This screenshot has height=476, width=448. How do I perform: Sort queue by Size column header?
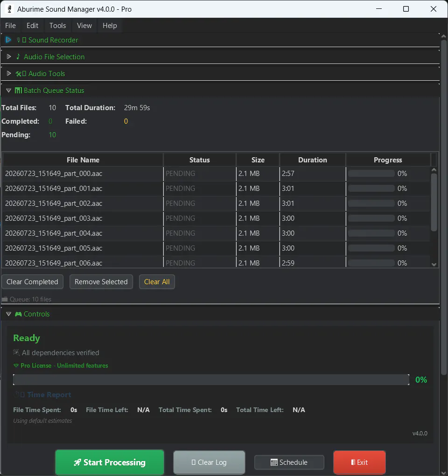point(258,160)
